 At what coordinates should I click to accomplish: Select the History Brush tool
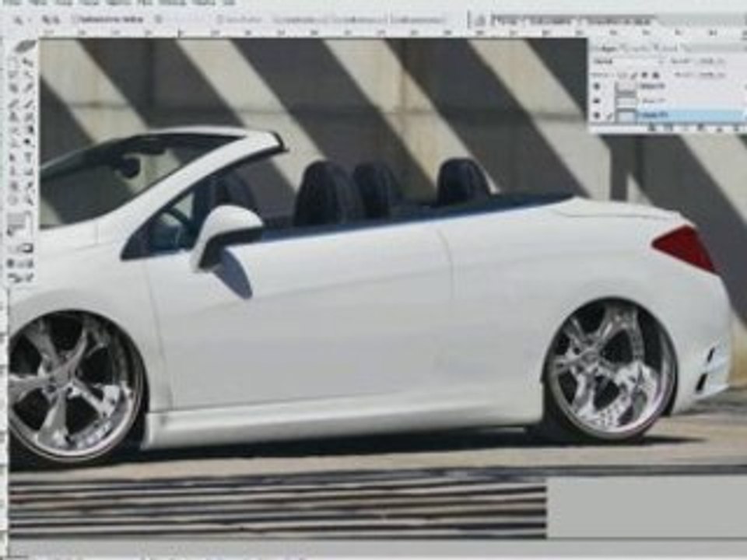coord(28,116)
